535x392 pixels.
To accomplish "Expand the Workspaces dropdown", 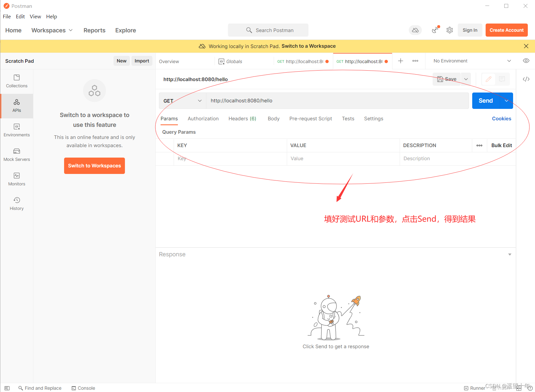I will [52, 30].
